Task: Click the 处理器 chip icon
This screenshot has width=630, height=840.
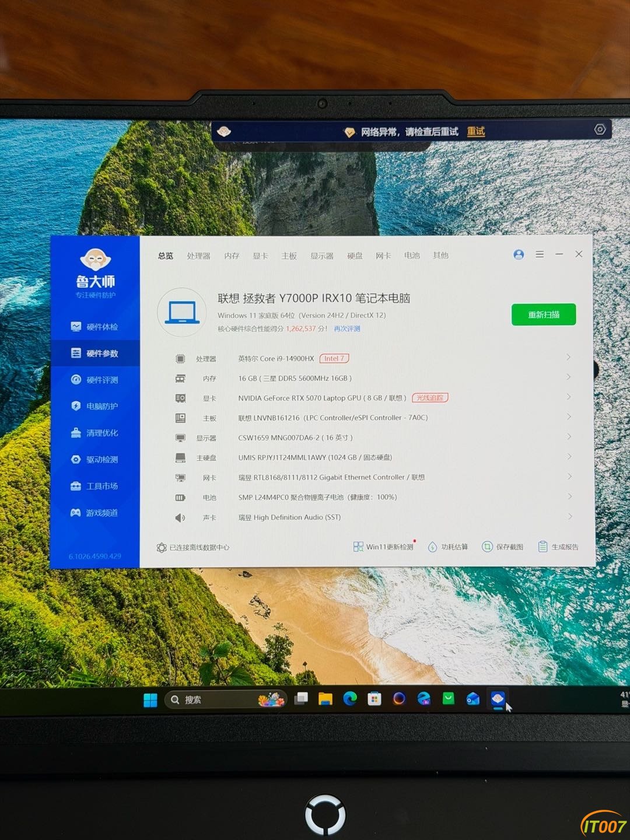Action: click(x=180, y=359)
